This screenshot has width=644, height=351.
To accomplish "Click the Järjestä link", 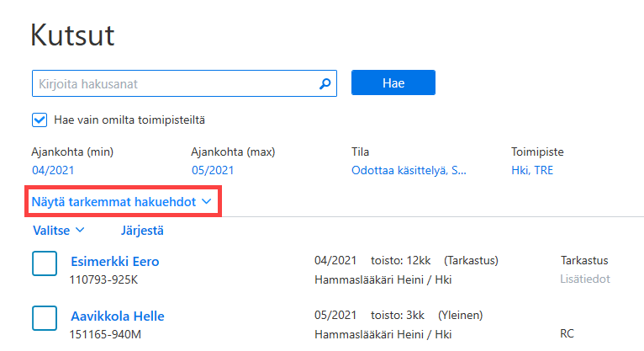I will [x=142, y=231].
